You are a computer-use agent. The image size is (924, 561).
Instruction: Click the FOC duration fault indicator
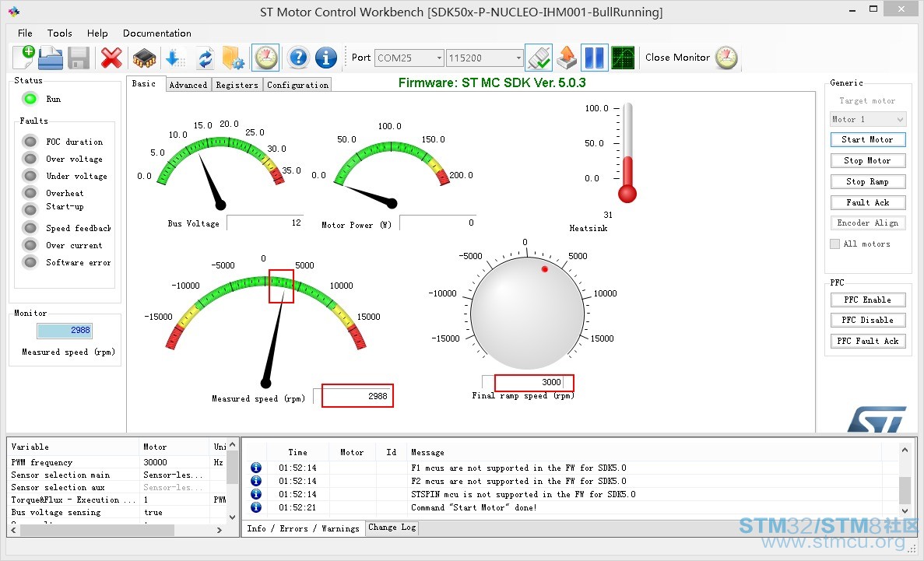click(x=30, y=142)
